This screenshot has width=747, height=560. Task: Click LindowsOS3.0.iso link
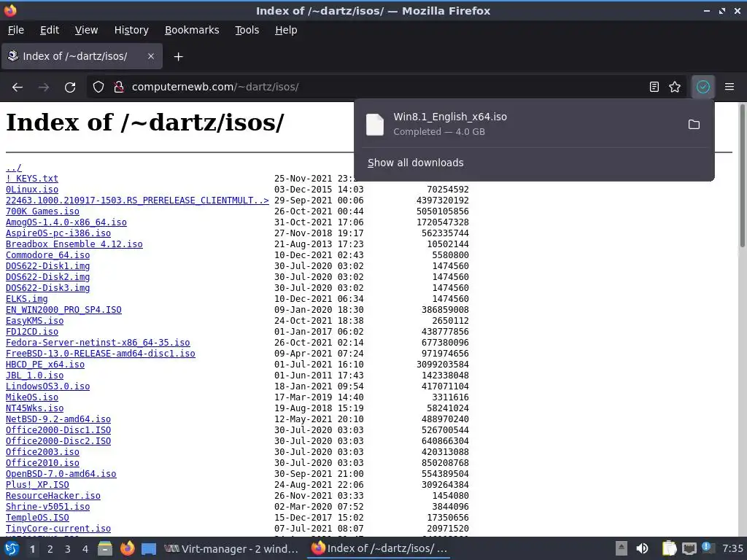[47, 386]
